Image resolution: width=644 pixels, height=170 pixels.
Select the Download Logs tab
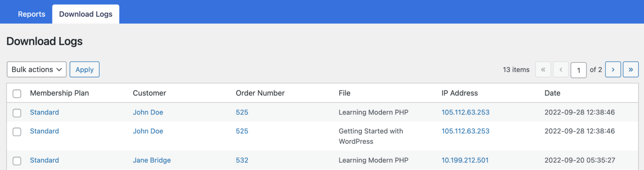86,14
